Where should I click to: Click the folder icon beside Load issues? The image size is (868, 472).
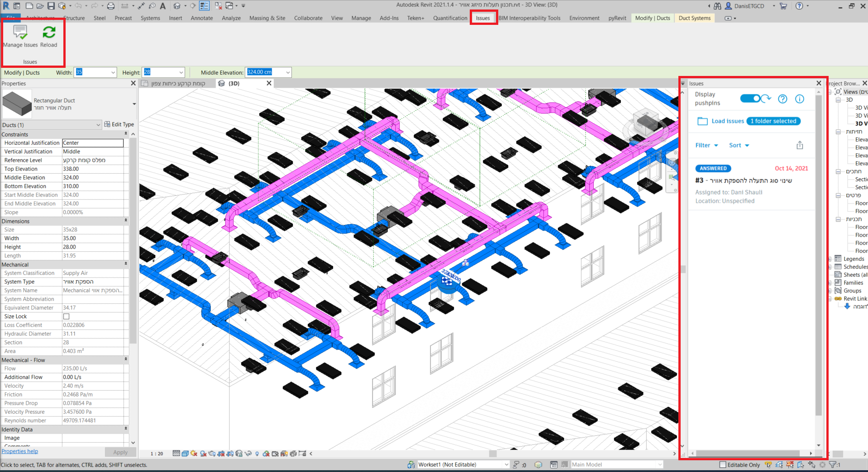pos(702,121)
